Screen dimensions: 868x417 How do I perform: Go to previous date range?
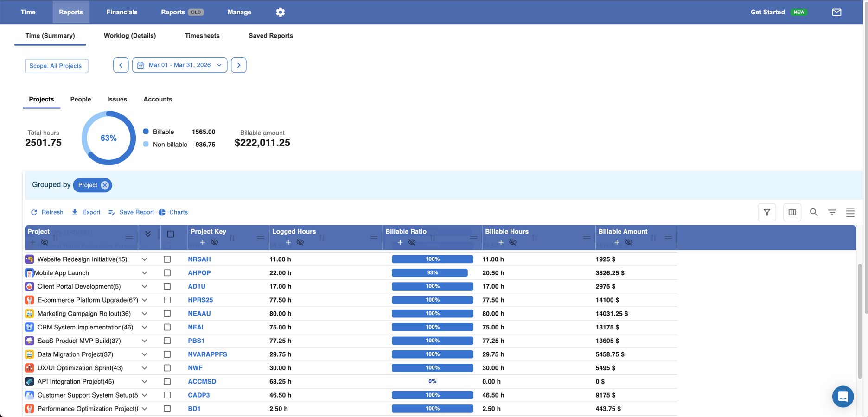121,65
